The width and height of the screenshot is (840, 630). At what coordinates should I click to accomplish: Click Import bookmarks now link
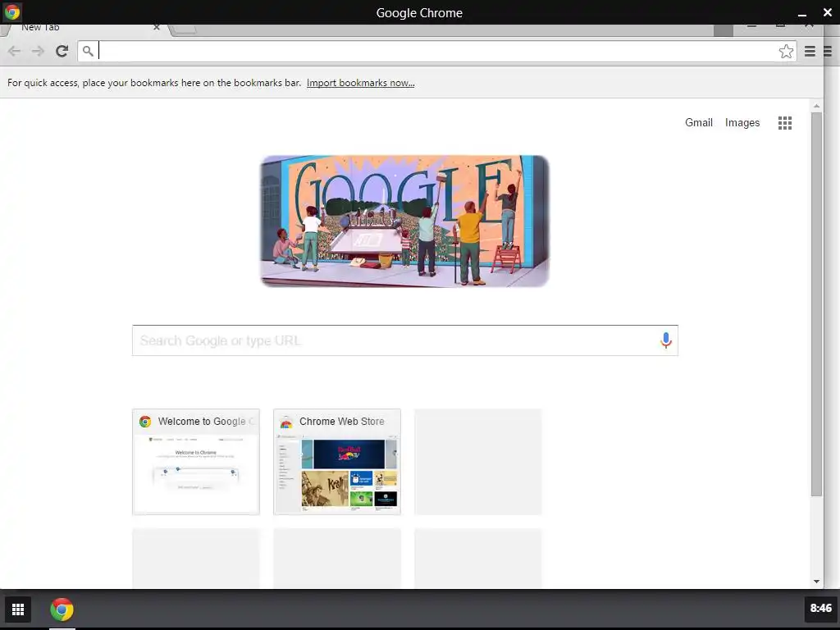(361, 83)
